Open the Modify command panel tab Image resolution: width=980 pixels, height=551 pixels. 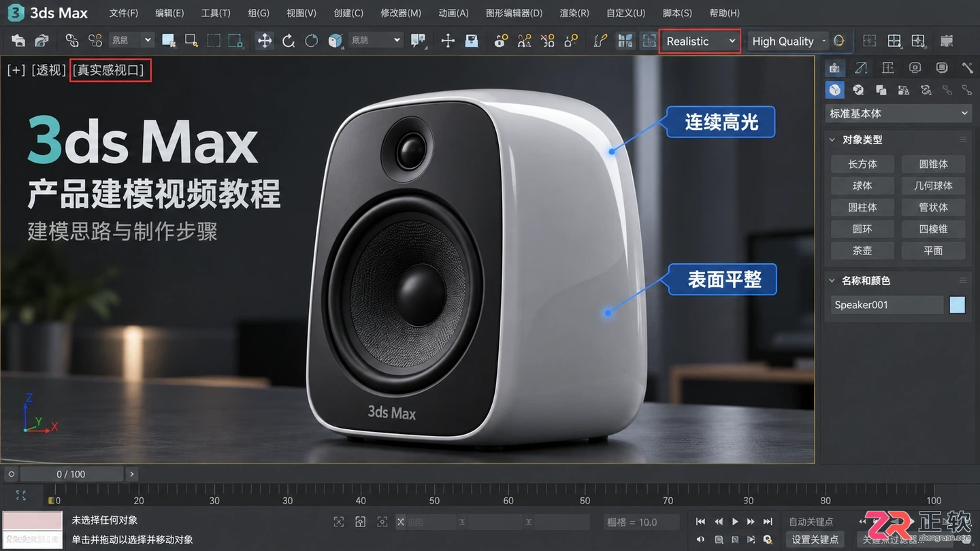(861, 67)
